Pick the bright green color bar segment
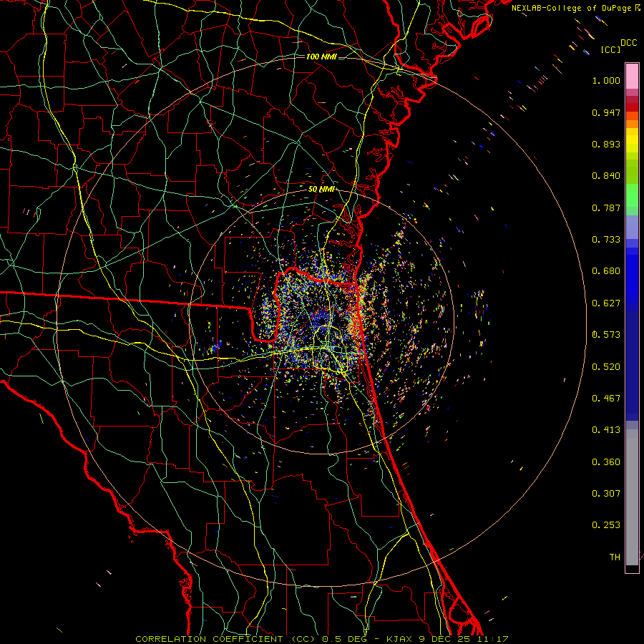The image size is (644, 644). click(x=632, y=195)
